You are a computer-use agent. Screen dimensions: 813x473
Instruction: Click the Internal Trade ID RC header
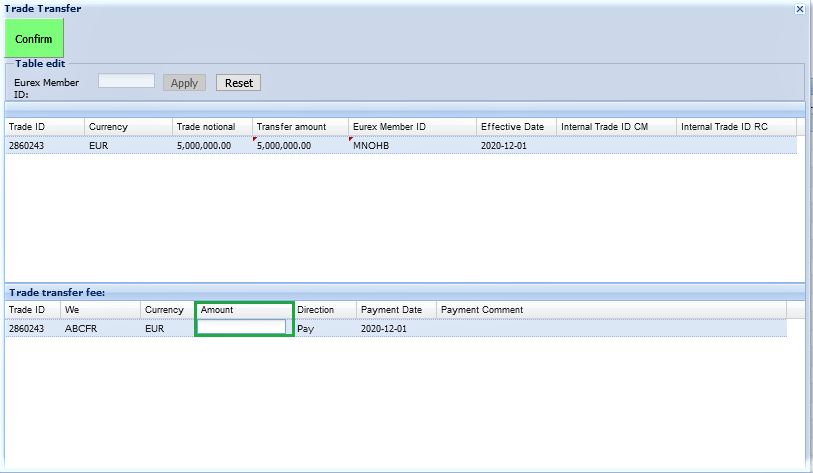coord(735,127)
